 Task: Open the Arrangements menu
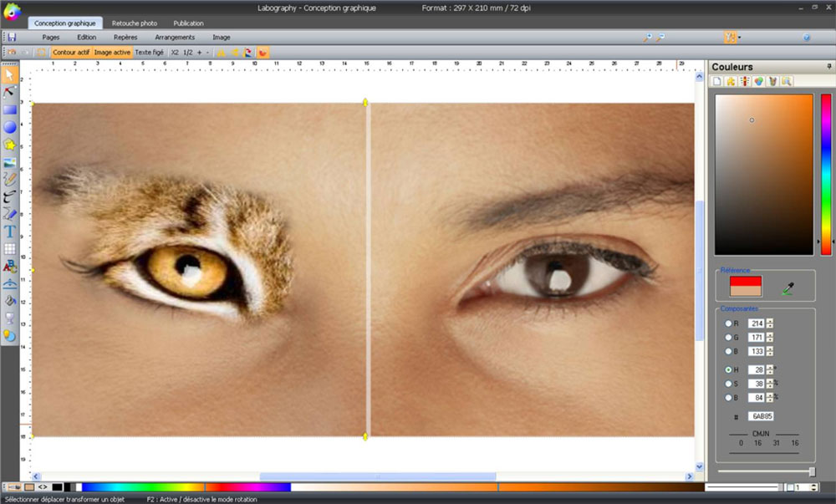coord(175,38)
